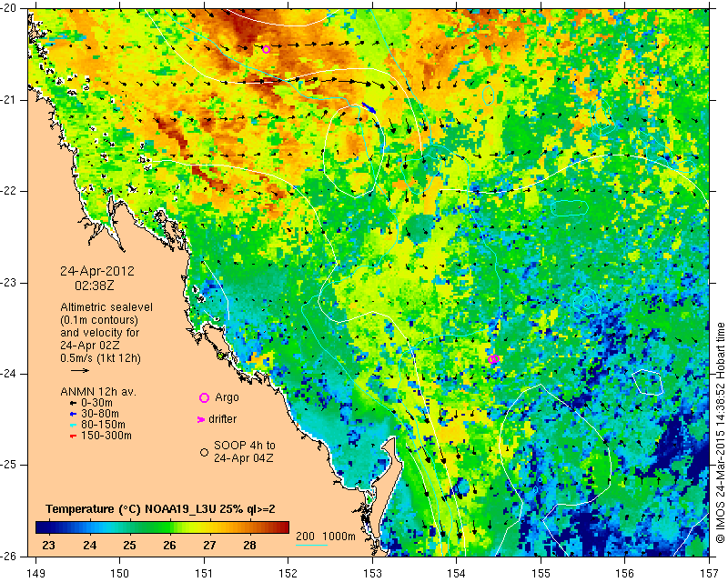Image resolution: width=728 pixels, height=582 pixels.
Task: Click the "Argo" legend label
Action: 227,397
